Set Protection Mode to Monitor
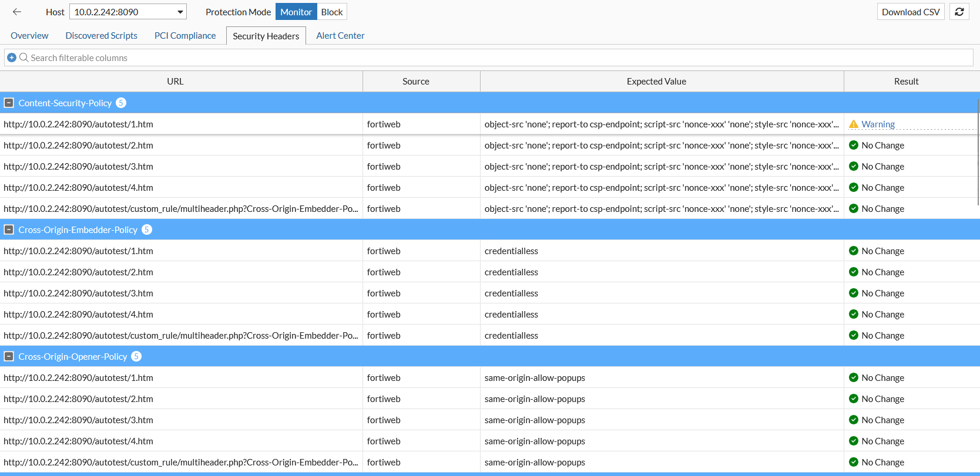This screenshot has width=980, height=476. click(x=296, y=12)
